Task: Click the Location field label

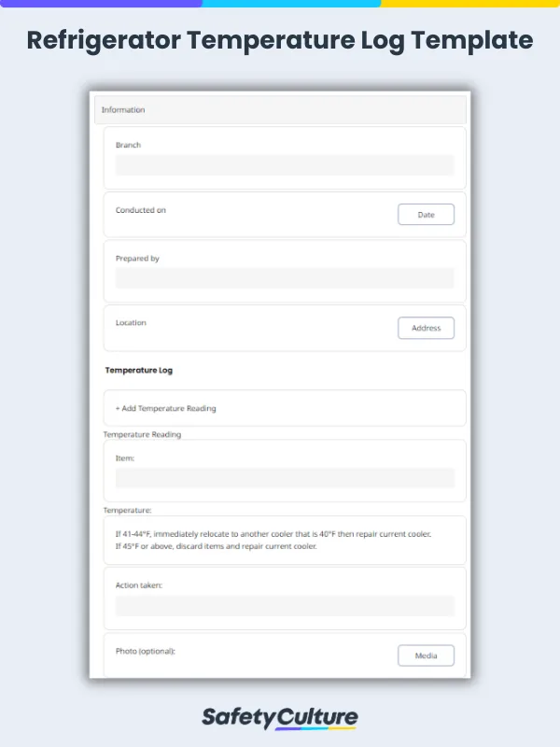Action: (131, 322)
